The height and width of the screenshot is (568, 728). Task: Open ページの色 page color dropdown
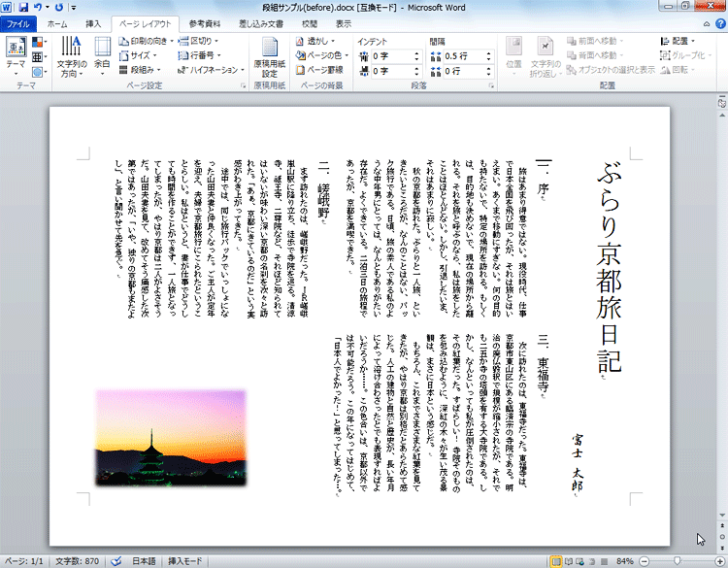click(x=321, y=55)
